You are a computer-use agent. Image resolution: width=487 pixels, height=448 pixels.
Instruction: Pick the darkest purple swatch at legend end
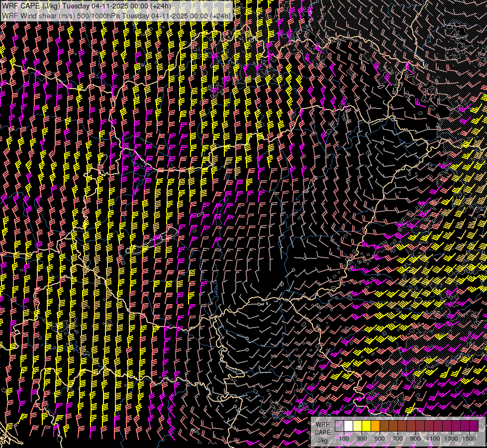[x=474, y=426]
